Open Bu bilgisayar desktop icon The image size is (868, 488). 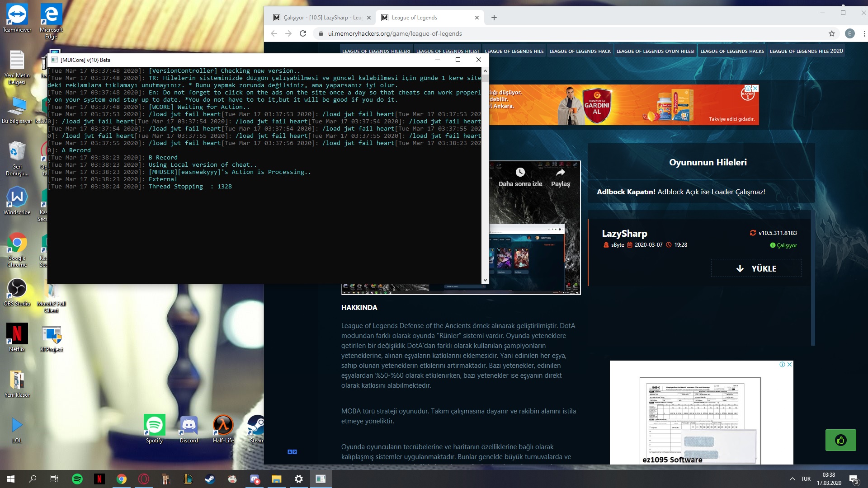17,109
